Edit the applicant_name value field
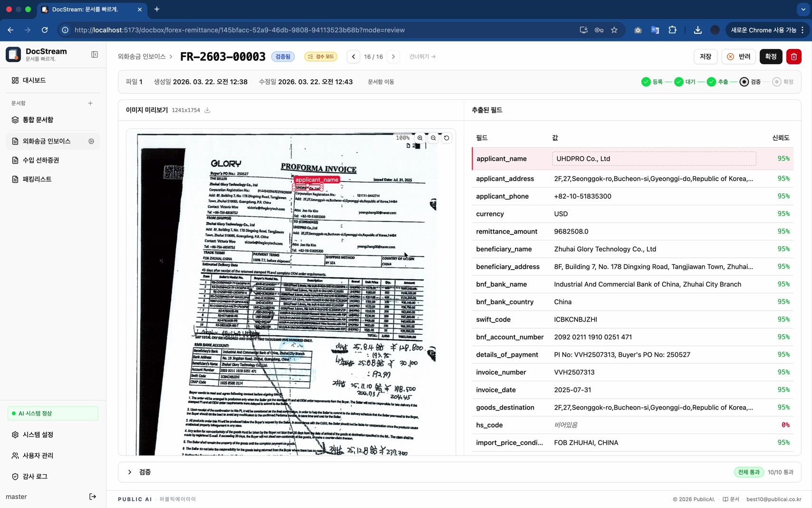This screenshot has width=812, height=508. (x=653, y=158)
